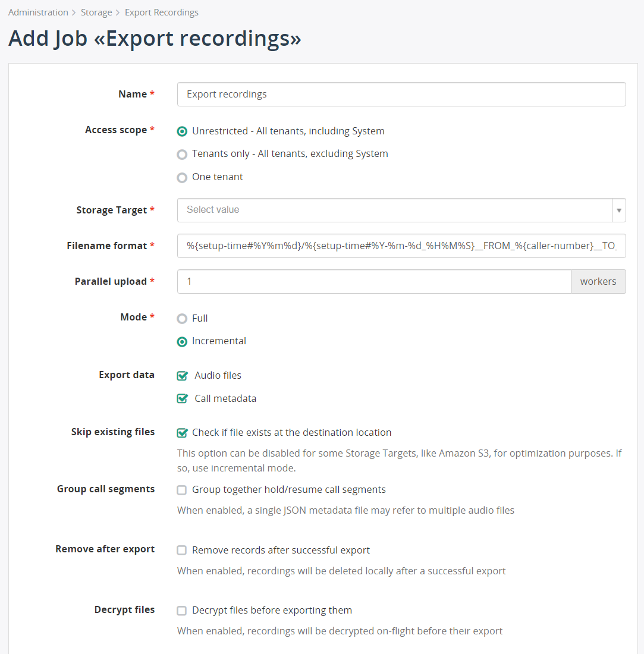644x654 pixels.
Task: Click the Filename format input field
Action: pos(401,246)
